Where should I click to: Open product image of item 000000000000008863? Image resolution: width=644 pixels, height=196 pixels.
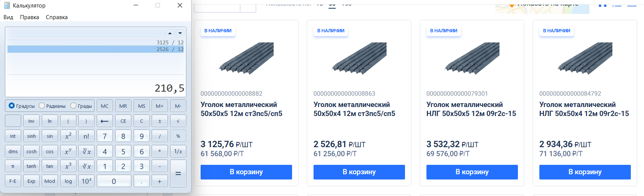tap(359, 58)
